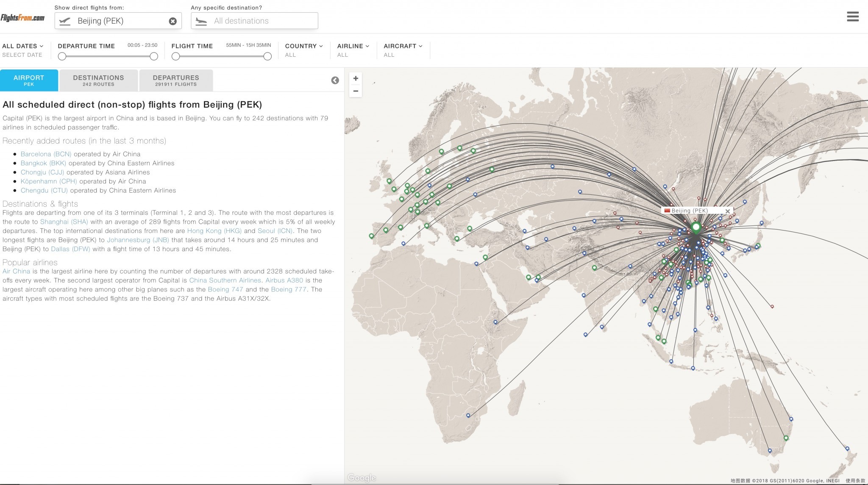Open the Chengdu (CTU) route link
The width and height of the screenshot is (868, 485).
click(x=44, y=191)
